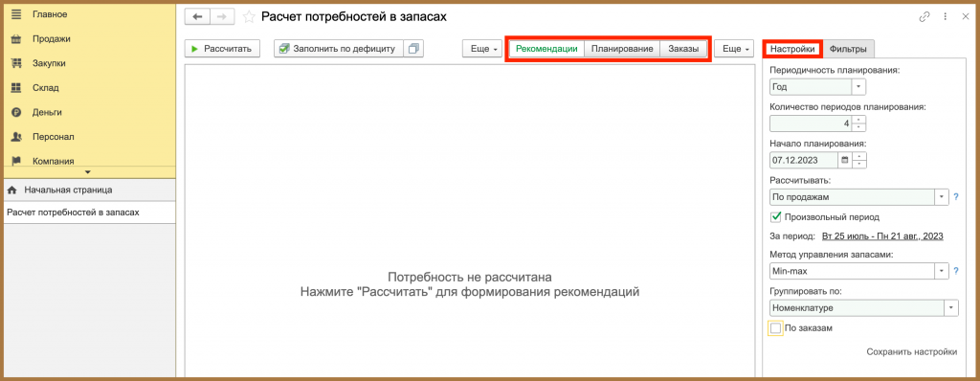
Task: Click Заполнить по дефициту button
Action: [x=339, y=49]
